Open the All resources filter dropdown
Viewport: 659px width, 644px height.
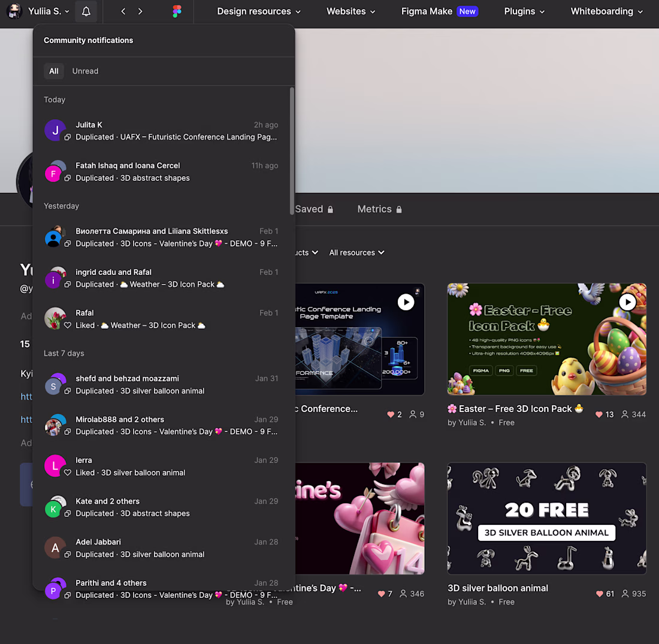[356, 253]
